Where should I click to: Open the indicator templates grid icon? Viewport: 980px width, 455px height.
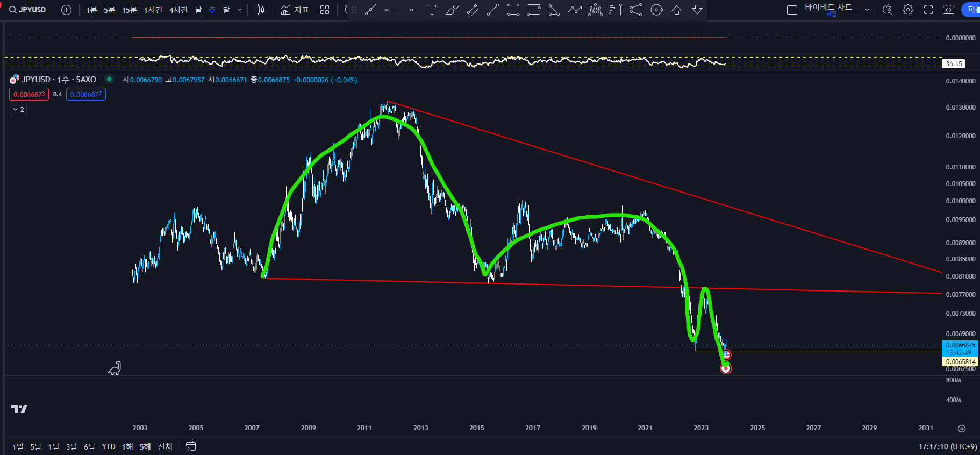[325, 10]
